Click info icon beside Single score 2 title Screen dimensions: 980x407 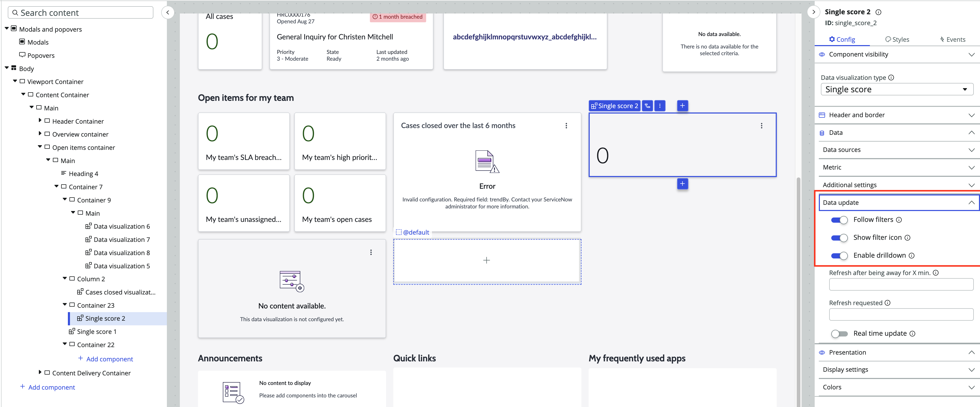[x=878, y=12]
